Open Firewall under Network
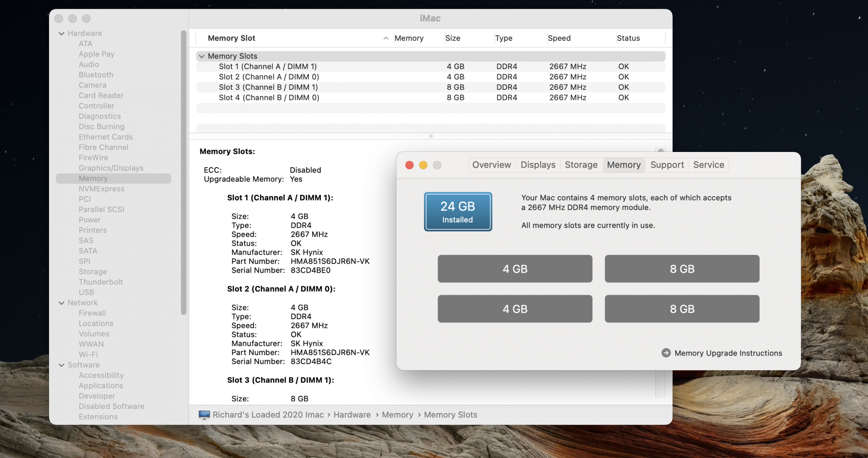This screenshot has width=868, height=458. pos(92,313)
